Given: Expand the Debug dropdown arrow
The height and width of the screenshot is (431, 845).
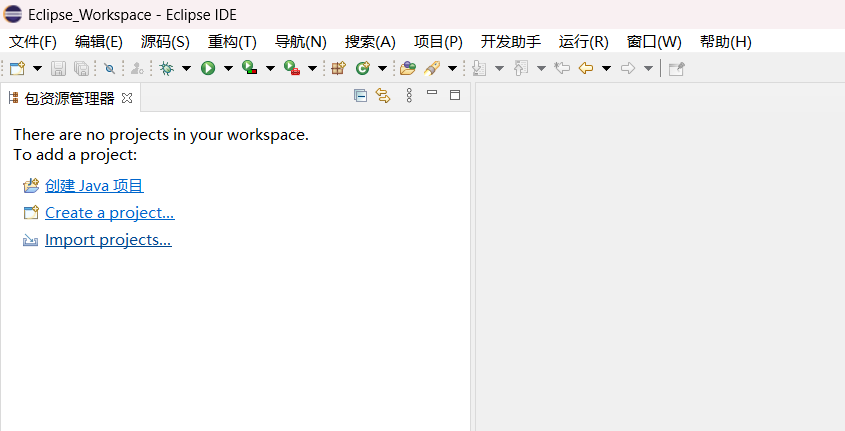Looking at the screenshot, I should pos(186,68).
